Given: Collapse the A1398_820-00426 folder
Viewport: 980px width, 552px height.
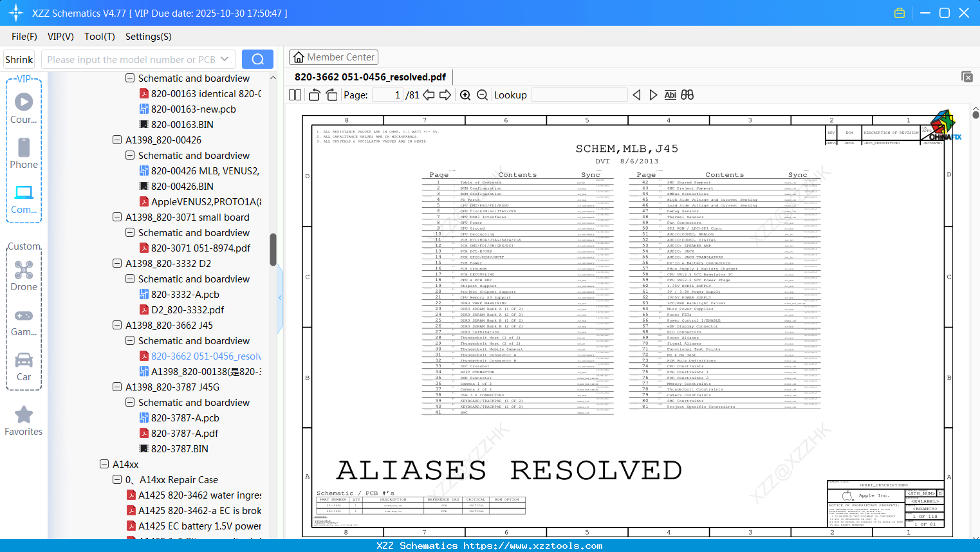Looking at the screenshot, I should pos(117,140).
